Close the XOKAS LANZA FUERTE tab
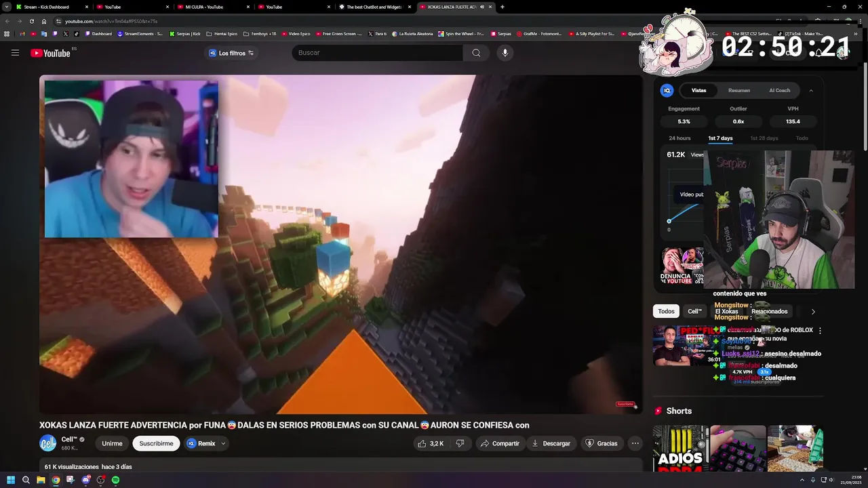Image resolution: width=868 pixels, height=488 pixels. click(x=490, y=7)
